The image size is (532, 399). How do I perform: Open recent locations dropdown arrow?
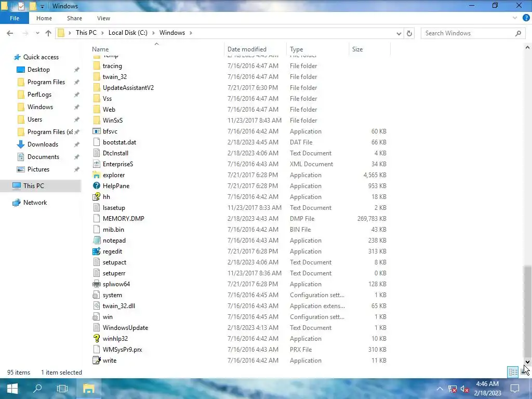pos(37,33)
